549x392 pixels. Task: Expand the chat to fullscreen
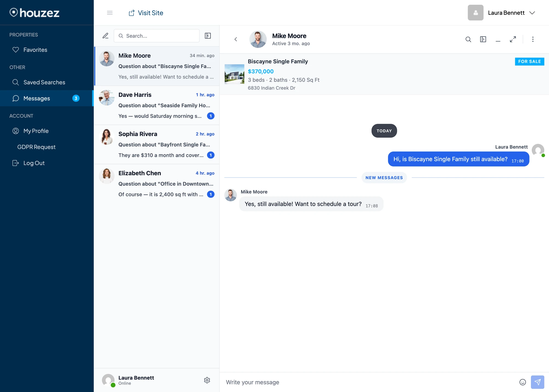(513, 39)
